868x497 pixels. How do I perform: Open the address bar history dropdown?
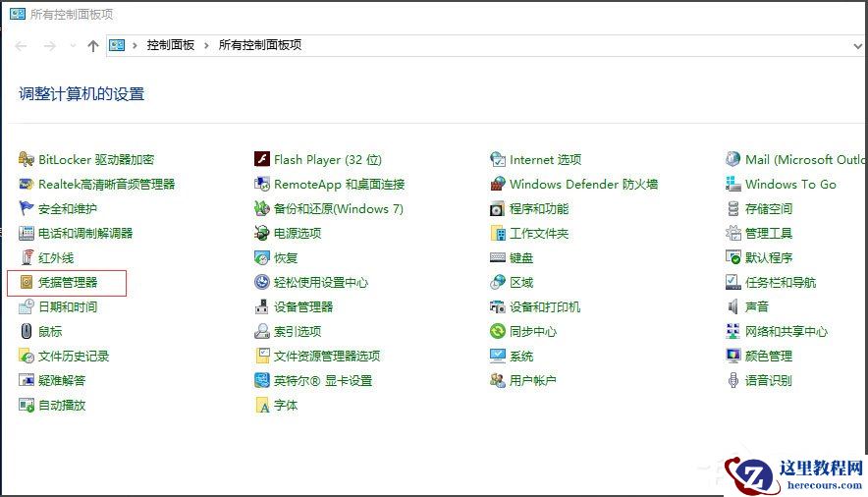click(857, 46)
